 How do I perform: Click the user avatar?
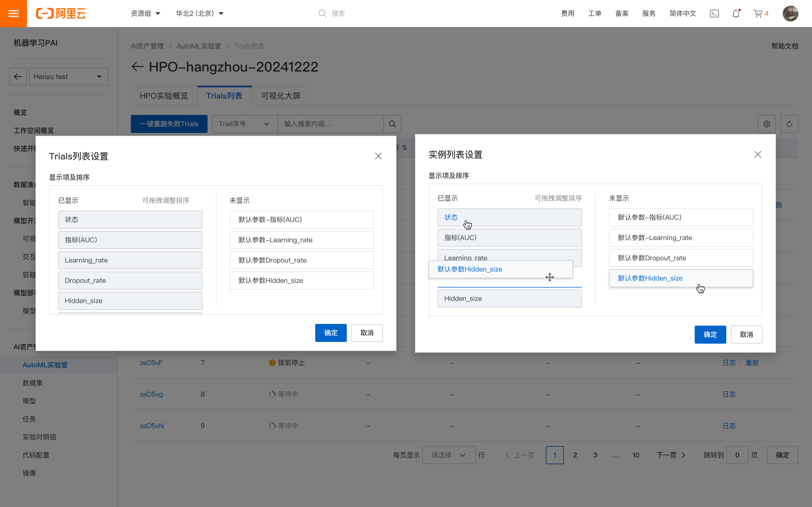pos(790,14)
